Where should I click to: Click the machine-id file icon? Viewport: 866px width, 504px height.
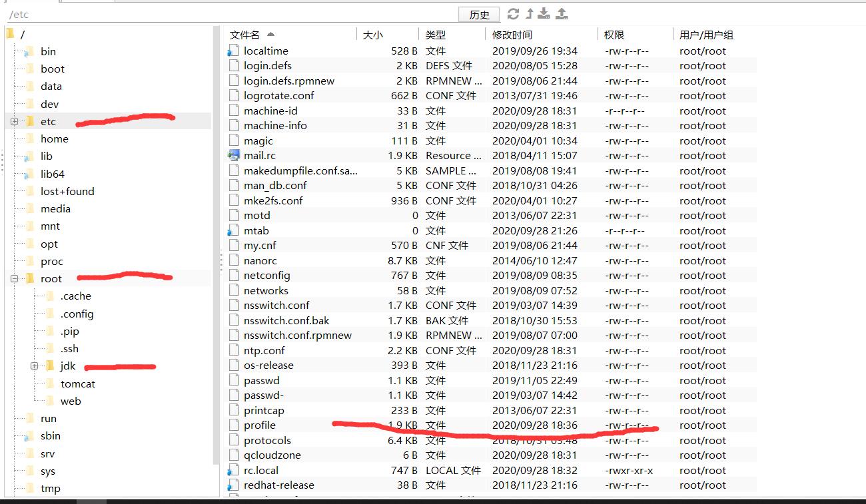pos(232,111)
